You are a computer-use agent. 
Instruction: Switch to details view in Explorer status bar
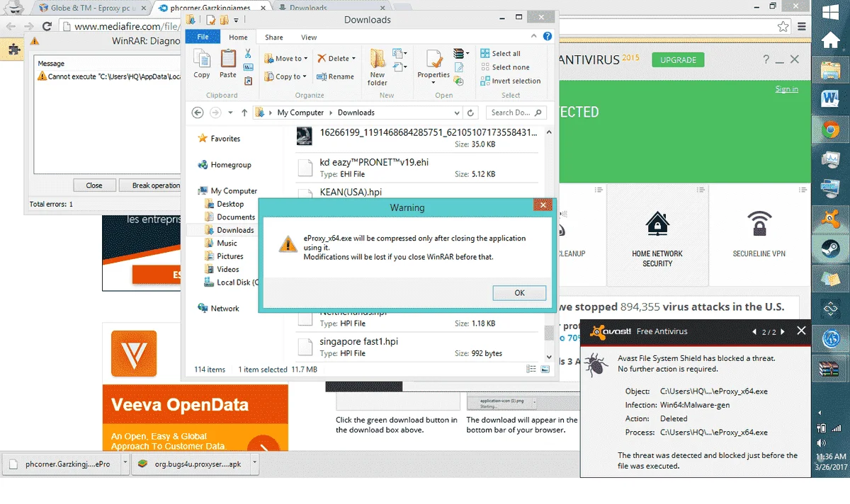(531, 370)
